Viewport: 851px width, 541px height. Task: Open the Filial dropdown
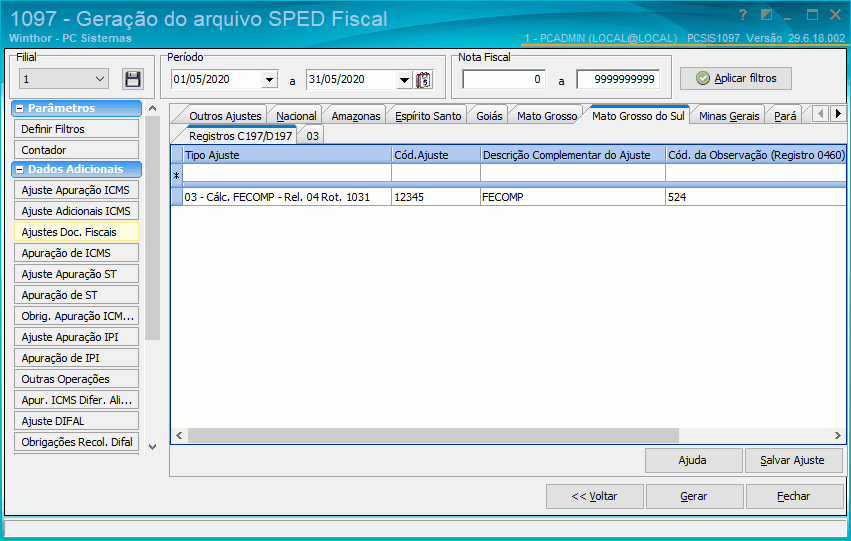click(x=100, y=79)
